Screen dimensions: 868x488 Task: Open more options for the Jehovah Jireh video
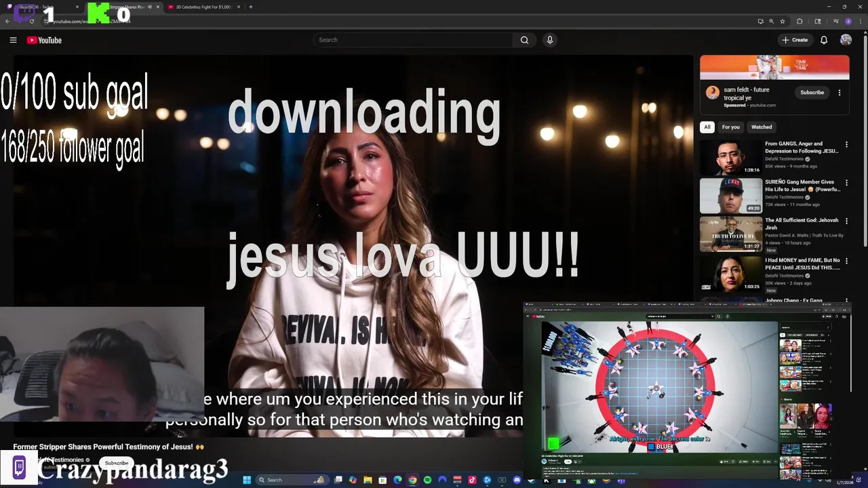click(846, 221)
